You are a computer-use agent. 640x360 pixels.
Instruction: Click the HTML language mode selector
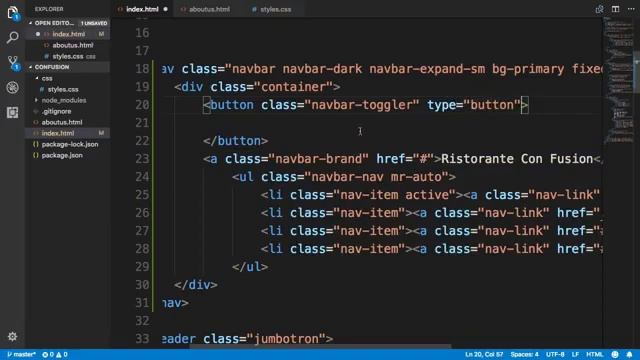click(595, 354)
